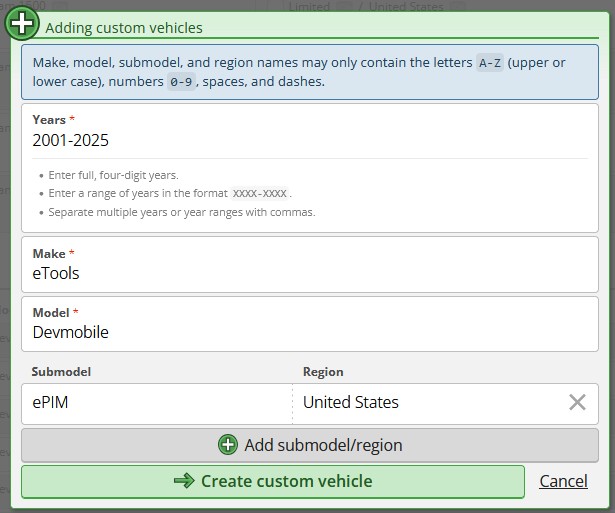615x513 pixels.
Task: Click the XXXX-XXXX format example text
Action: pyautogui.click(x=259, y=193)
